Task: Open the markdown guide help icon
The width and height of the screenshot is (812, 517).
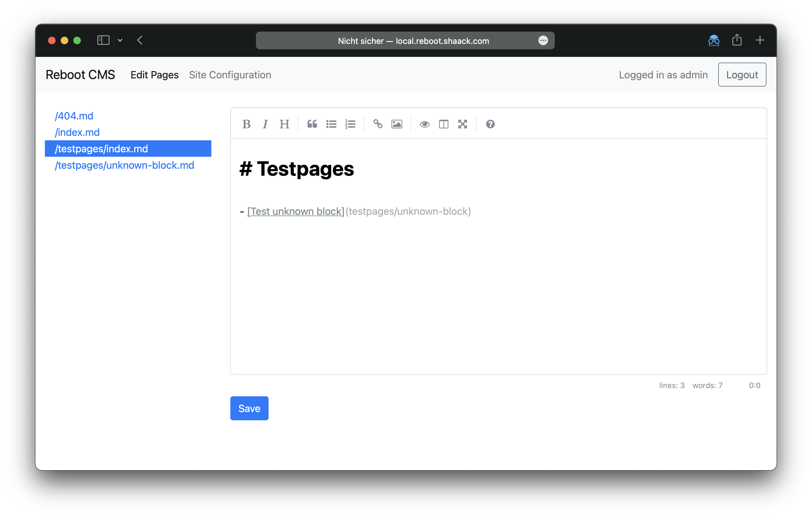Action: pyautogui.click(x=490, y=124)
